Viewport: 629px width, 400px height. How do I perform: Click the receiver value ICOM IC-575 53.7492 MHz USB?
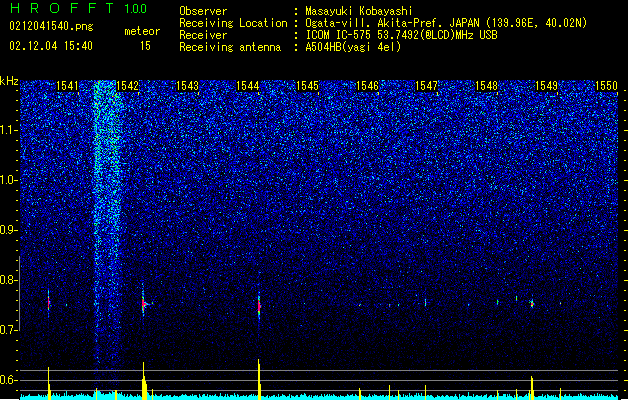pyautogui.click(x=401, y=35)
